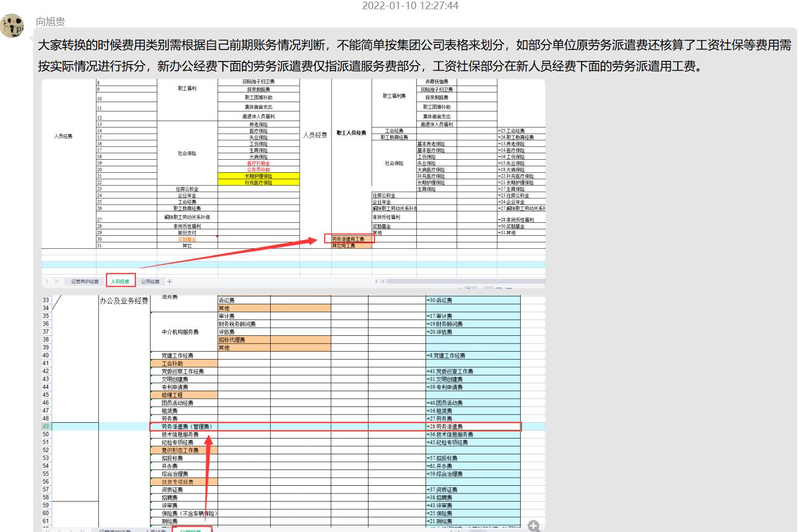The height and width of the screenshot is (532, 799).
Task: Click the last-sheet arrow by sheet tabs
Action: 56,281
